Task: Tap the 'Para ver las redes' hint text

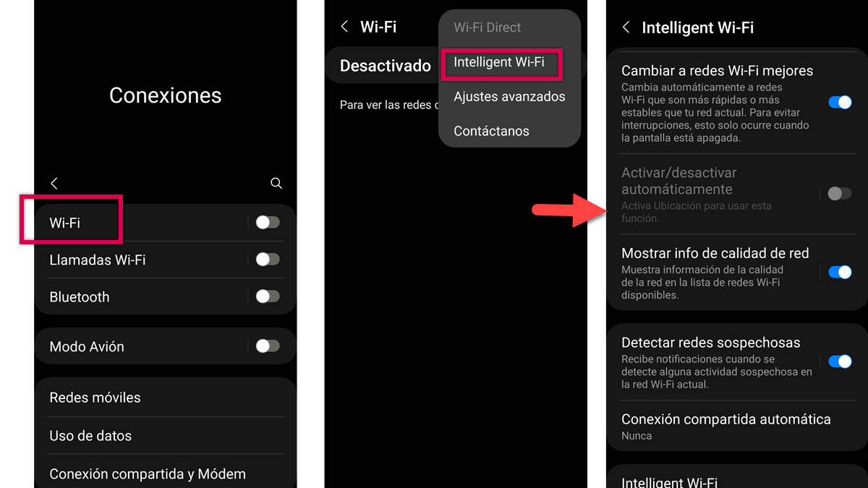Action: point(389,105)
